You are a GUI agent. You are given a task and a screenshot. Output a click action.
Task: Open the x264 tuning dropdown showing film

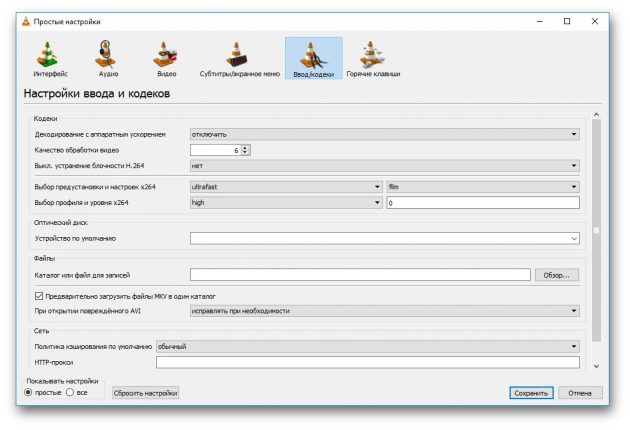pos(483,187)
